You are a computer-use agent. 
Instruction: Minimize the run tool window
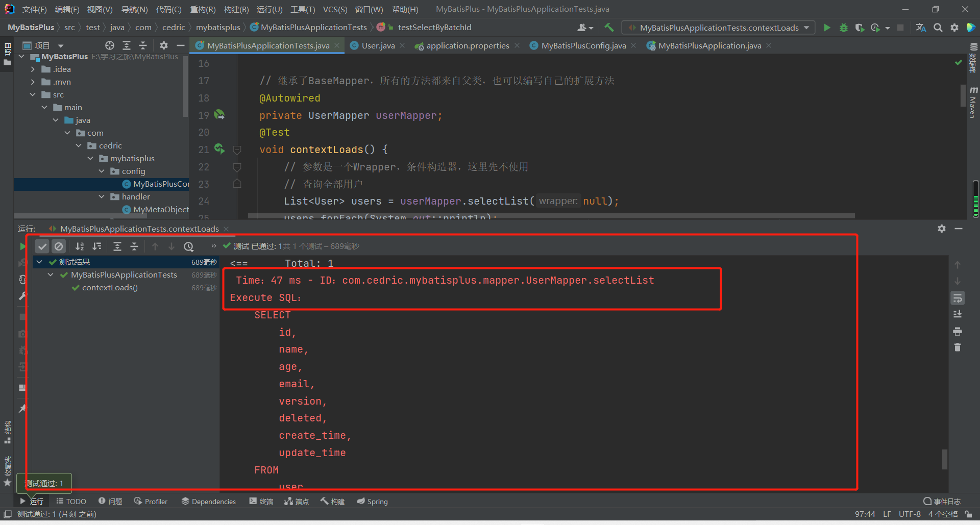(x=959, y=229)
